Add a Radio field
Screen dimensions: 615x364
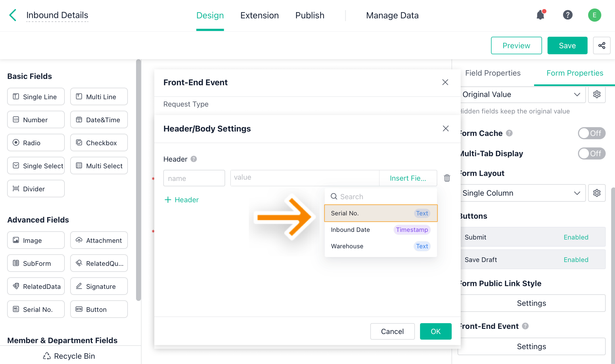click(36, 143)
